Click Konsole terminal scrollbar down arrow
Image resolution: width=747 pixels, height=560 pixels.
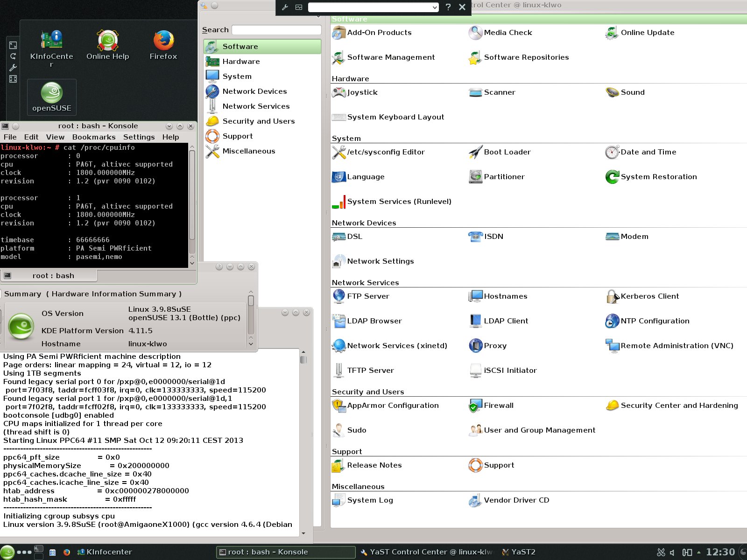(192, 264)
